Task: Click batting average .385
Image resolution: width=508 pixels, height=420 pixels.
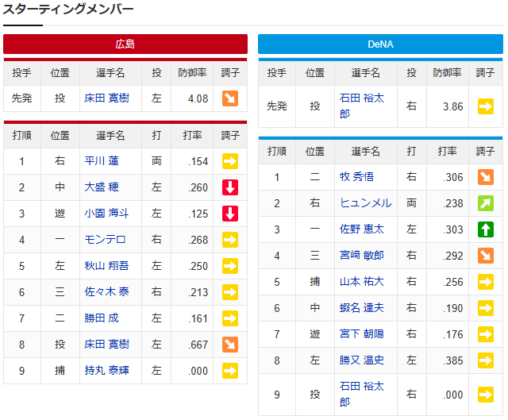Action: [x=453, y=360]
